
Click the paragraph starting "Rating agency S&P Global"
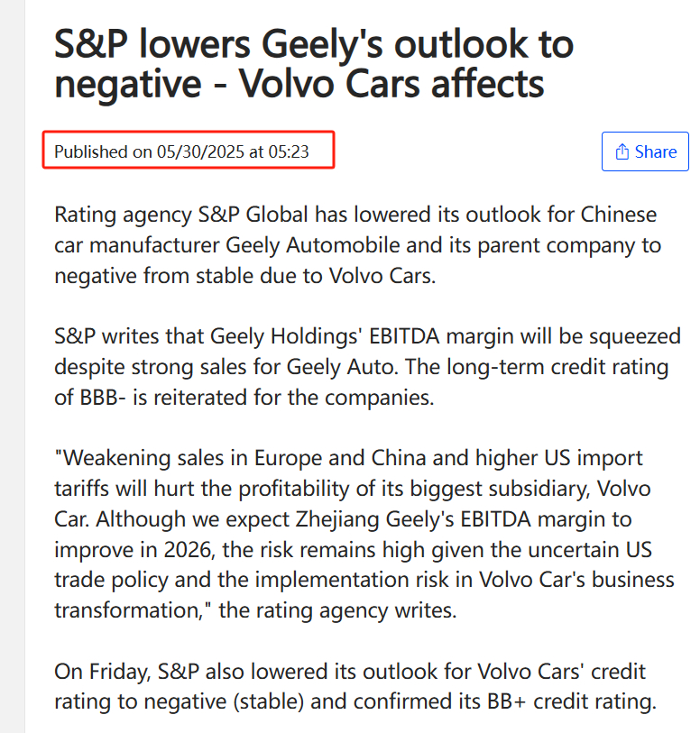click(358, 245)
